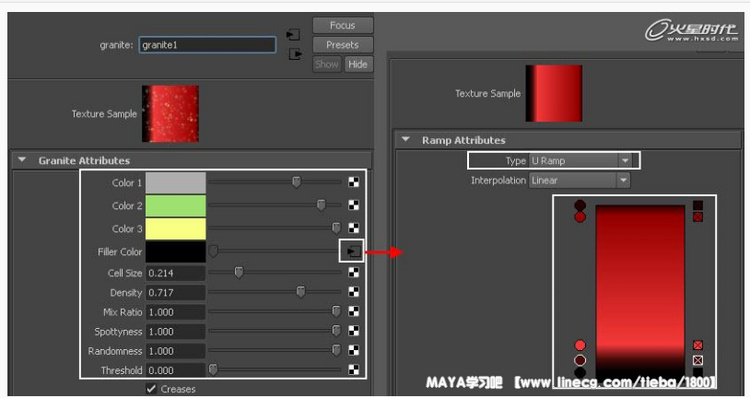Image resolution: width=750 pixels, height=398 pixels.
Task: Open texture map button for Color 2
Action: tap(353, 205)
